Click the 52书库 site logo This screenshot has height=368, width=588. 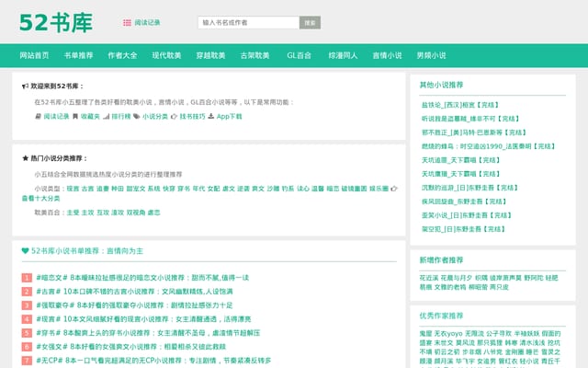pos(56,23)
